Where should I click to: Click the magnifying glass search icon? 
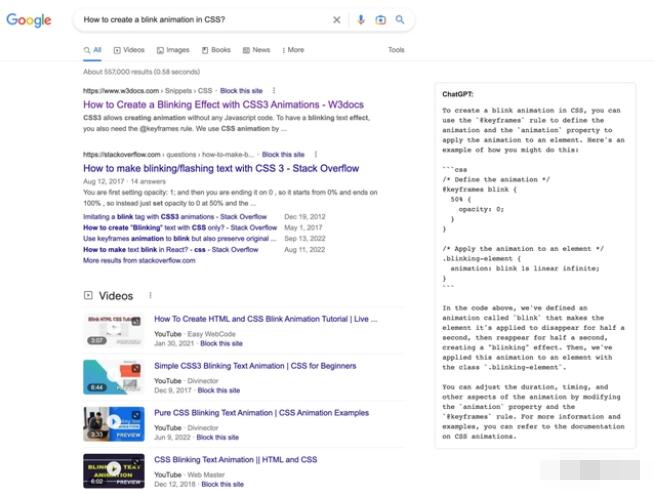point(400,20)
